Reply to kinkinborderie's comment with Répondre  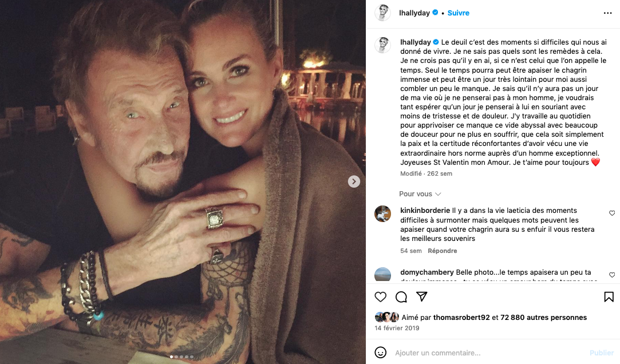[x=443, y=251]
